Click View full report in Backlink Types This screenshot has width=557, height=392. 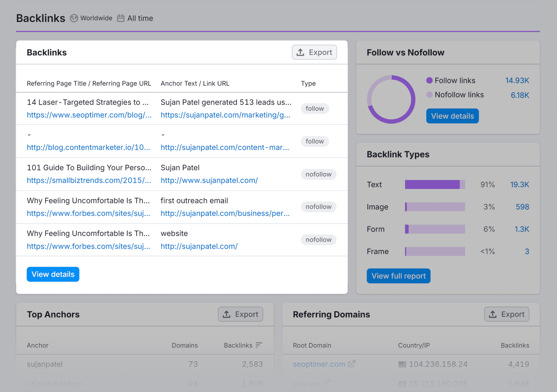pos(398,276)
